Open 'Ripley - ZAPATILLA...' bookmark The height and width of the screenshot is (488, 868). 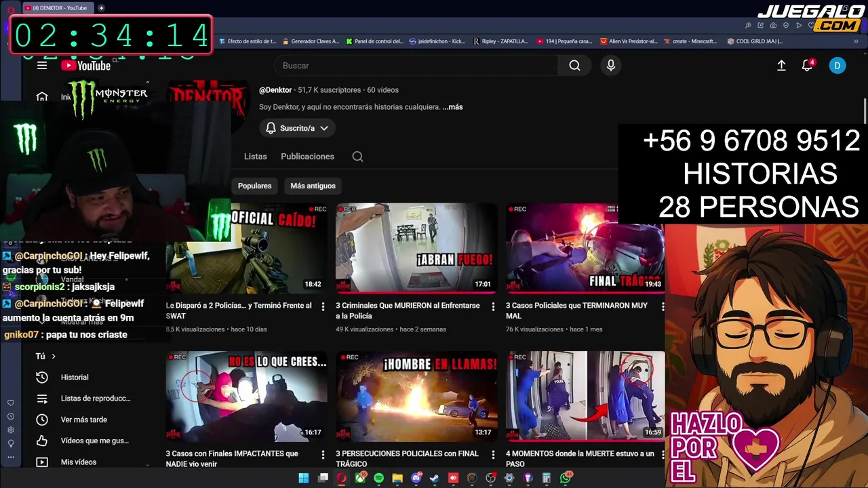point(500,41)
